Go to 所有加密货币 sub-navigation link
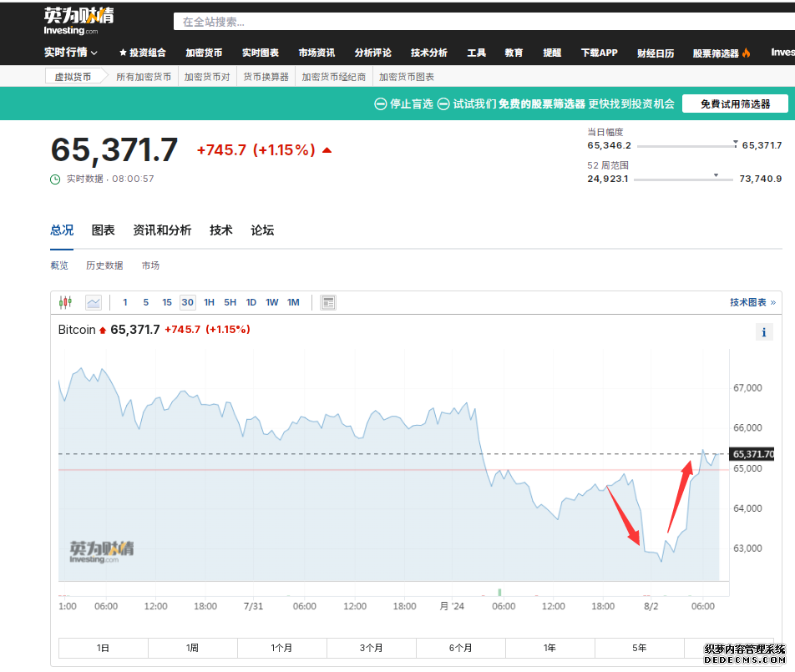This screenshot has width=795, height=672. tap(144, 77)
